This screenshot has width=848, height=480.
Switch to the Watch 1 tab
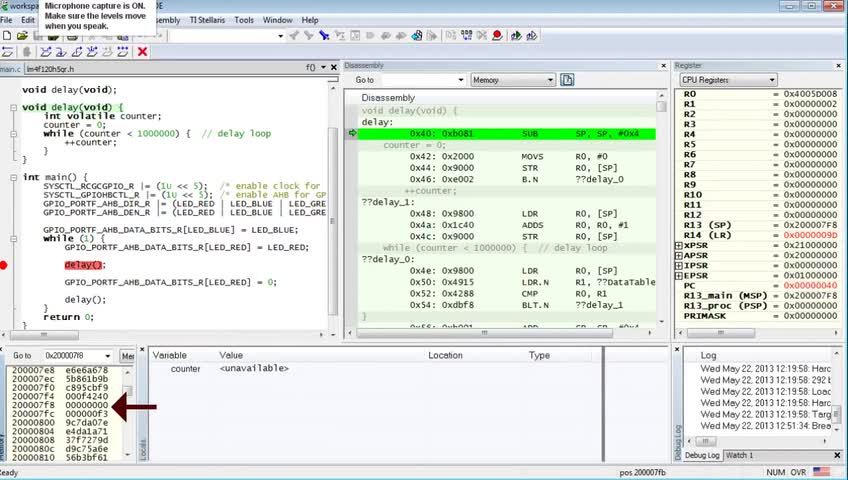point(740,455)
